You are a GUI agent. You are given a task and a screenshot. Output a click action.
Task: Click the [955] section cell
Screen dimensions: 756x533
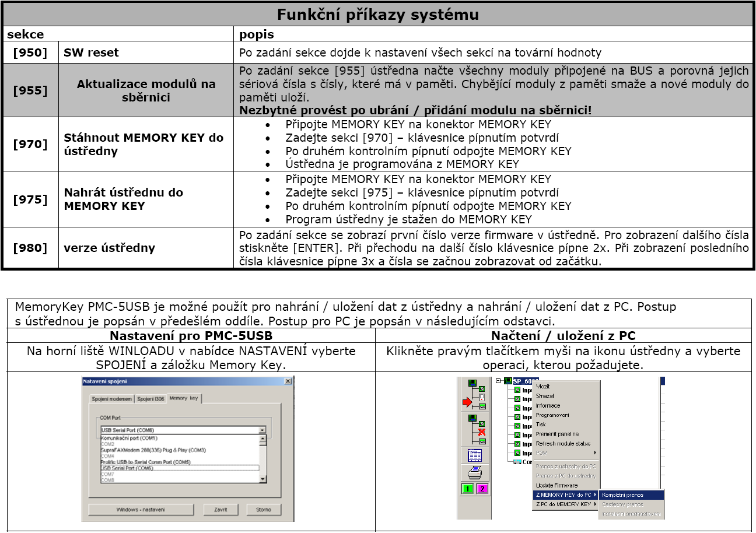(x=30, y=90)
